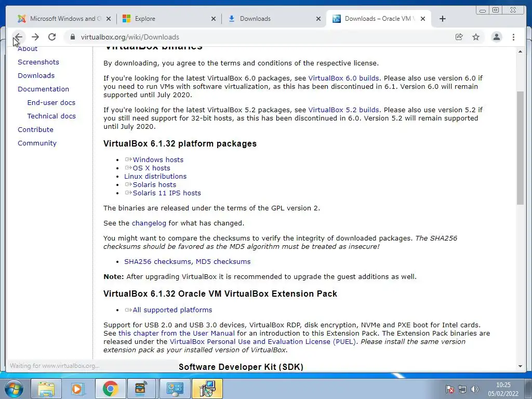532x399 pixels.
Task: Bookmark this page with the star icon
Action: click(x=476, y=37)
